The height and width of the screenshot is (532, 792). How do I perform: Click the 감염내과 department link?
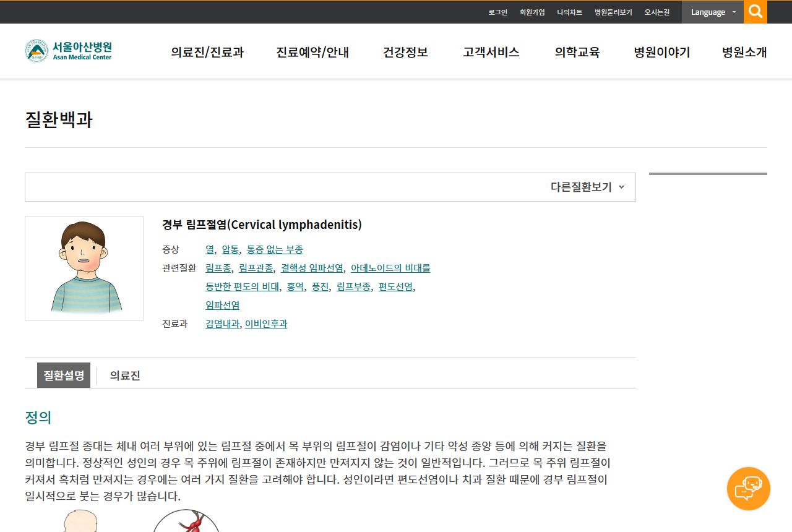(222, 324)
